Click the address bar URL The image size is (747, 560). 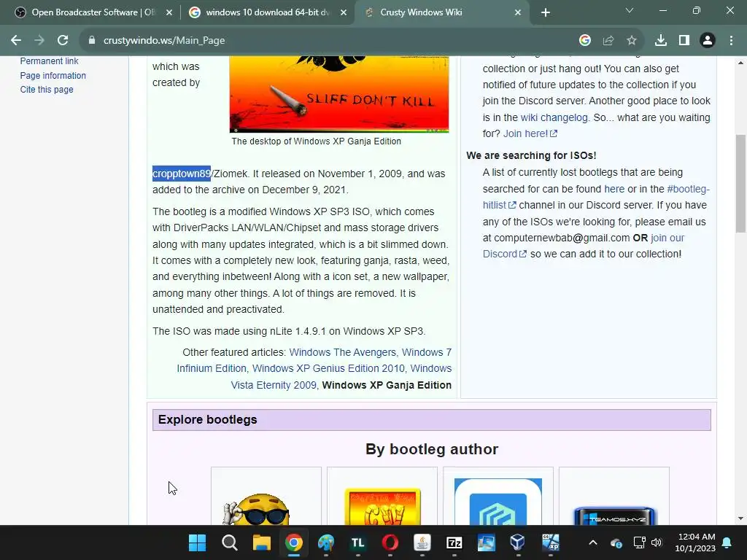164,41
